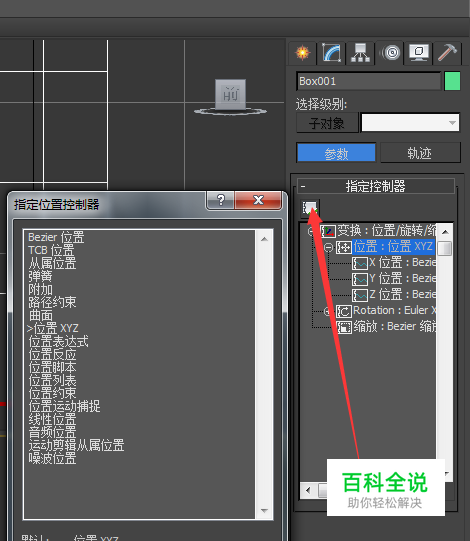Select the Z 位置 : Bezier track
Viewport: 470px width, 541px height.
[402, 294]
